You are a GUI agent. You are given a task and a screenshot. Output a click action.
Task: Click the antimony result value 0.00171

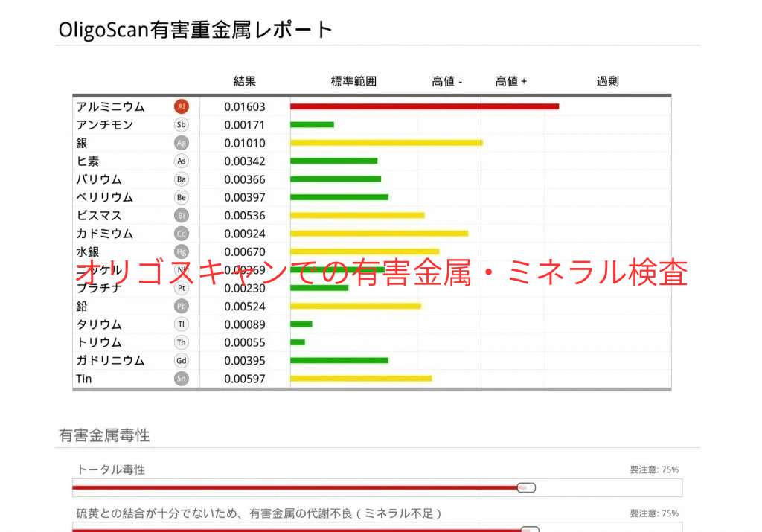click(x=244, y=125)
